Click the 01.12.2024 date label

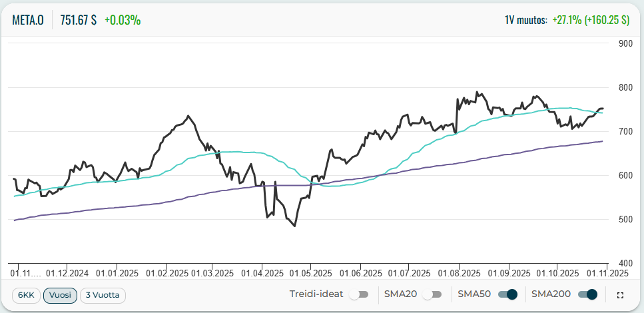(x=67, y=273)
